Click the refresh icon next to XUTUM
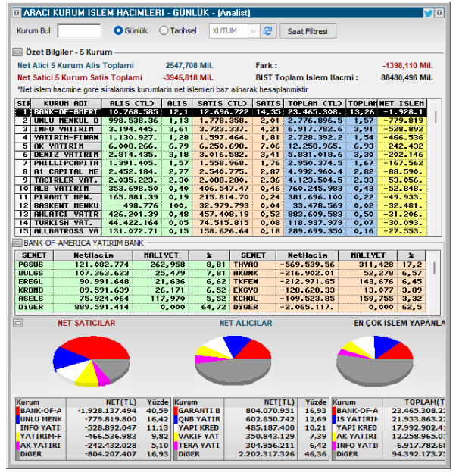459x476 pixels. [x=268, y=31]
